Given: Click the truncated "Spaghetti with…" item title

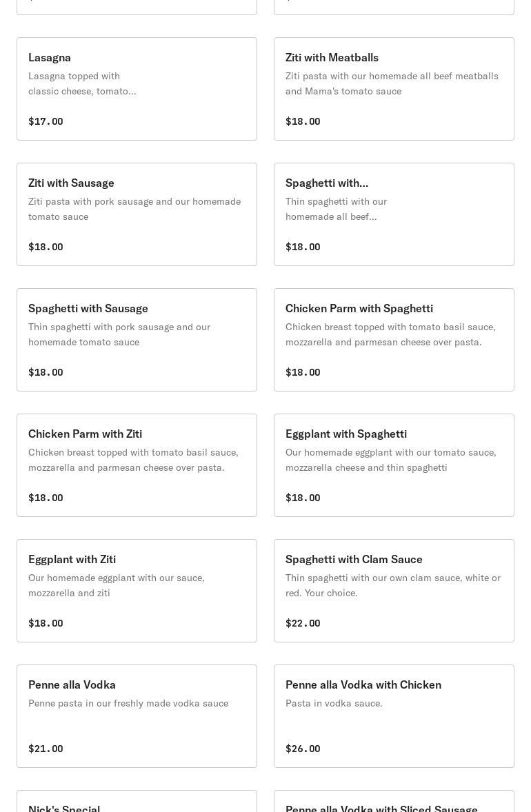Looking at the screenshot, I should (x=327, y=183).
